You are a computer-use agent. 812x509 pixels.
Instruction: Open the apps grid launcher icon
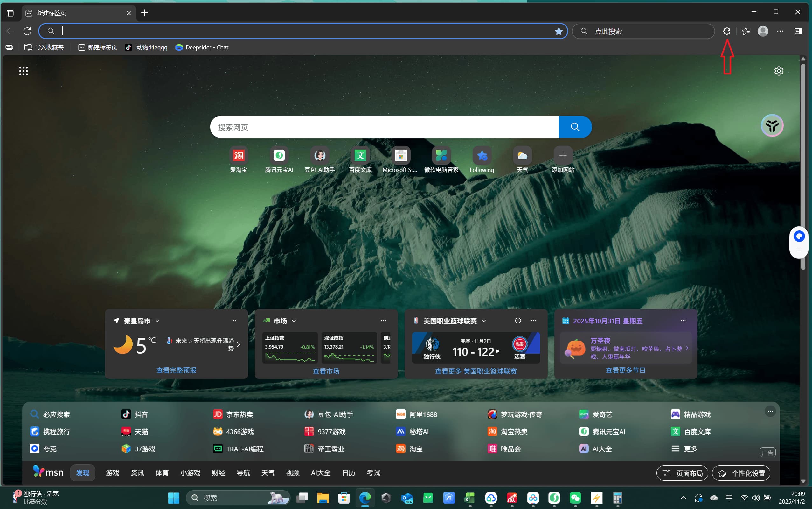(x=23, y=71)
